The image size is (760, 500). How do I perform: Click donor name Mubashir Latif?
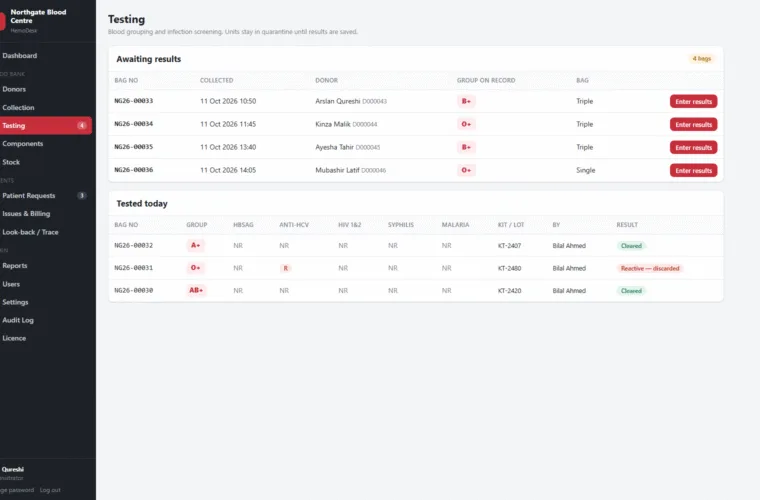337,170
